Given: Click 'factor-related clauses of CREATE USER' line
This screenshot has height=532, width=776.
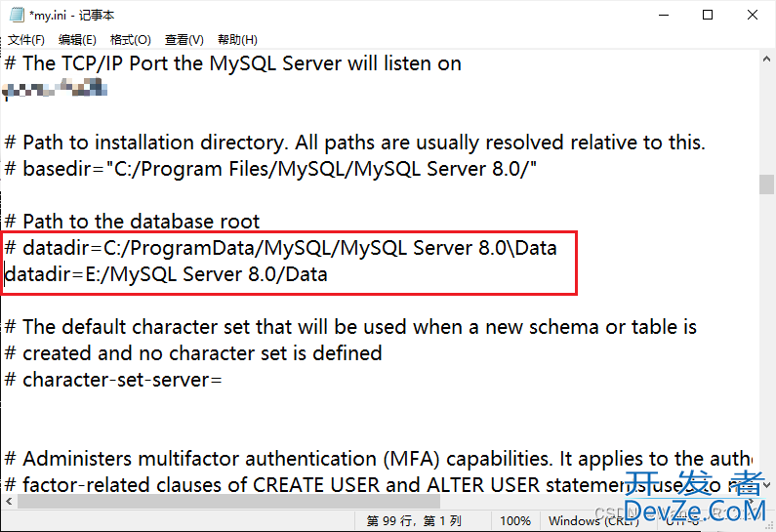Looking at the screenshot, I should [379, 485].
